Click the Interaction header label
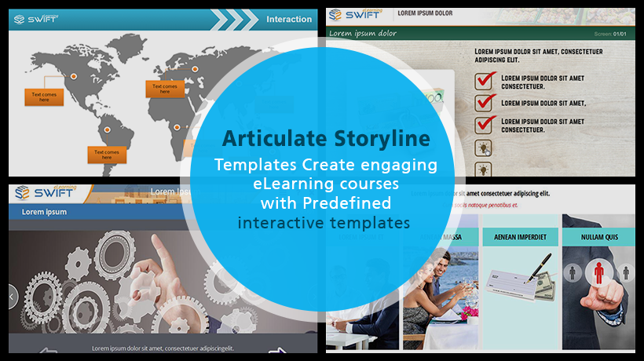The height and width of the screenshot is (361, 644). tap(289, 20)
